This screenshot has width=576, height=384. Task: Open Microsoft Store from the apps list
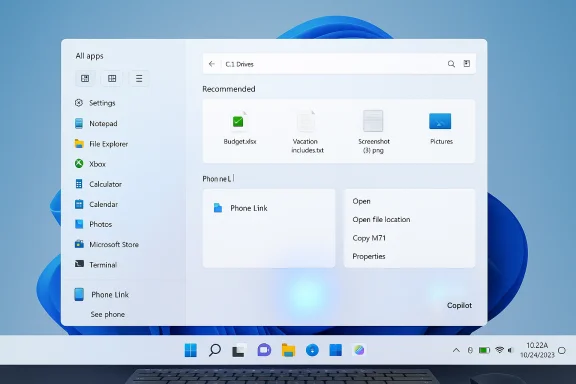pos(107,244)
